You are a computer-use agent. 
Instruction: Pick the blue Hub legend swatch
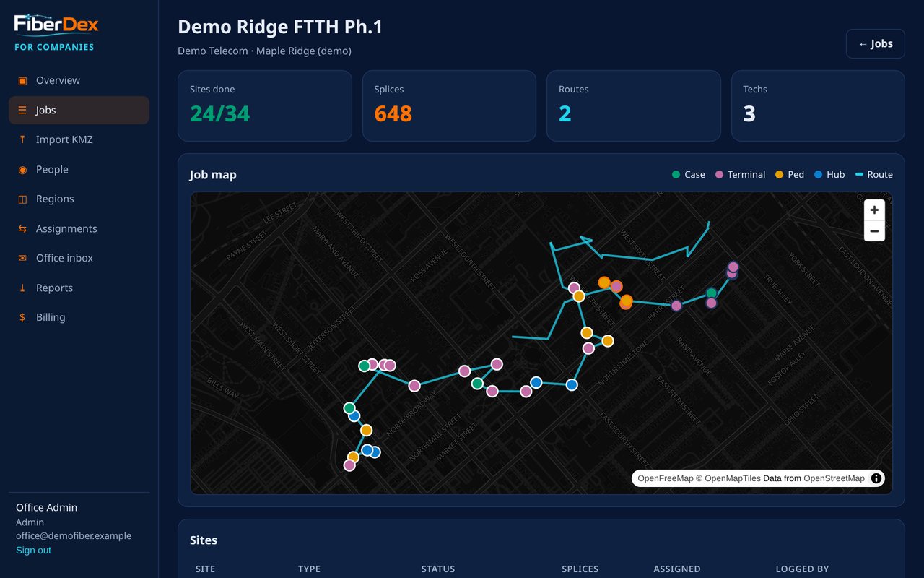pyautogui.click(x=818, y=175)
